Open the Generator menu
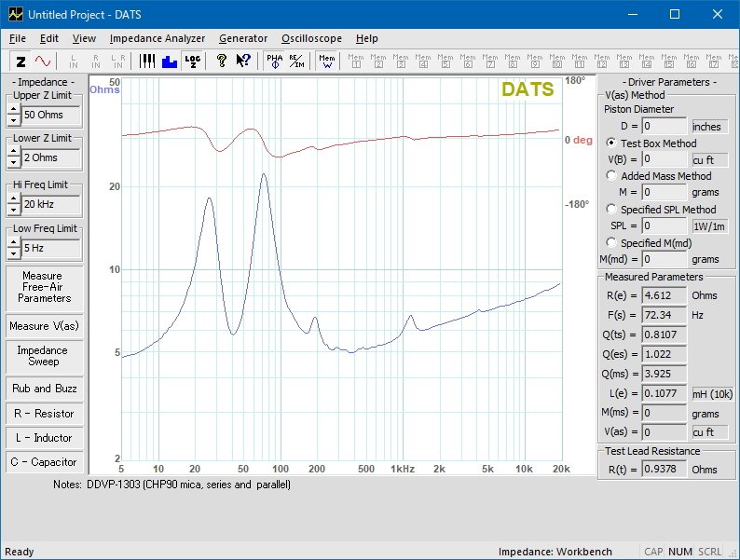The height and width of the screenshot is (560, 740). [243, 39]
